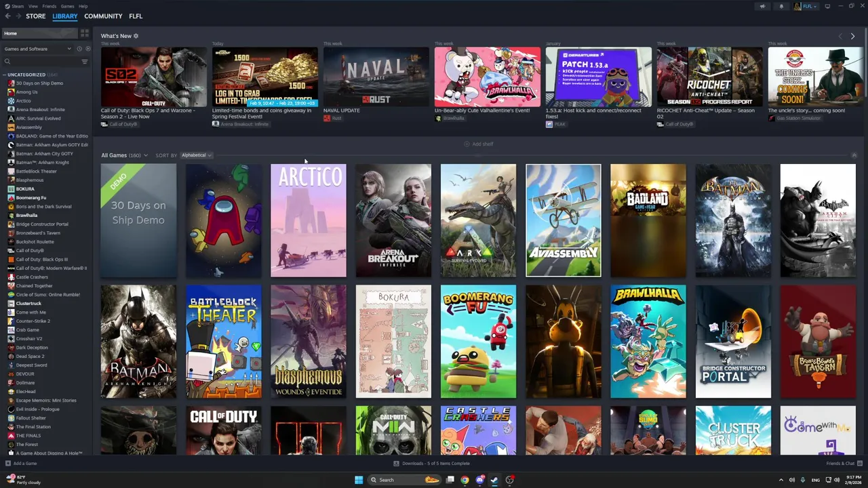Select Castle Crashers in sidebar list
The height and width of the screenshot is (488, 868).
pyautogui.click(x=31, y=277)
